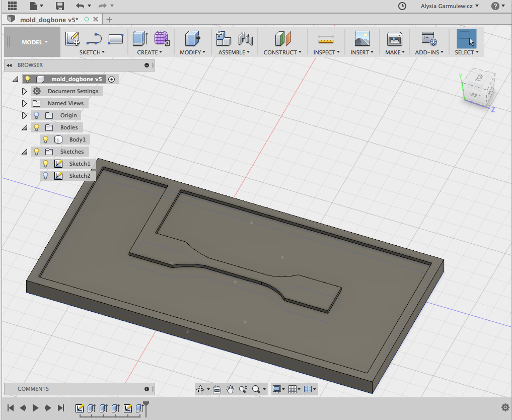Open the File menu document icon

tap(33, 6)
